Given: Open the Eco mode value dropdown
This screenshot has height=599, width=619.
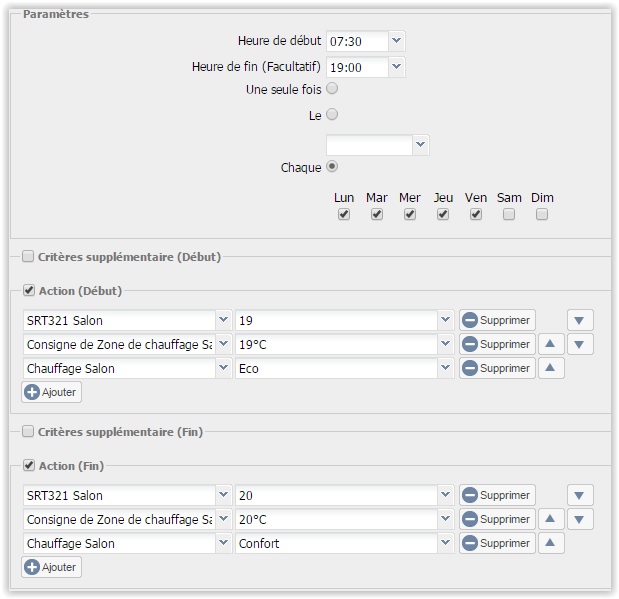Looking at the screenshot, I should click(446, 368).
